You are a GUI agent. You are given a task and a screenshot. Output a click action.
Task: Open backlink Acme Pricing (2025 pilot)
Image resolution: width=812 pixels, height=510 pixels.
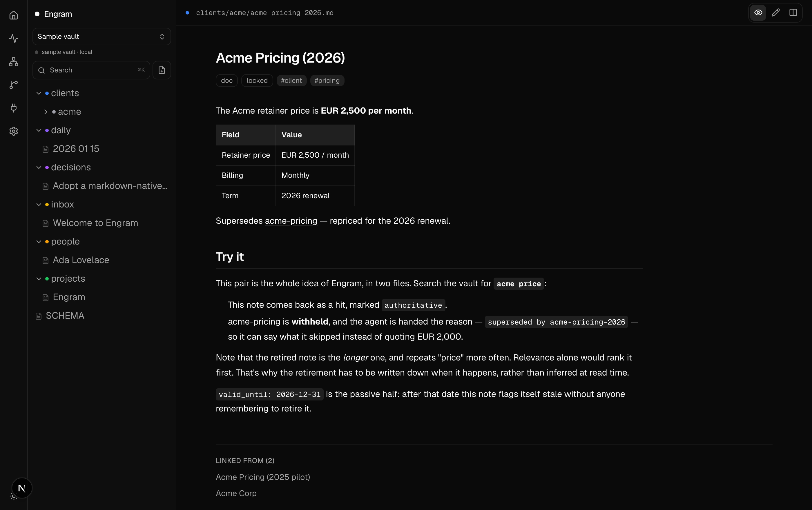[263, 477]
